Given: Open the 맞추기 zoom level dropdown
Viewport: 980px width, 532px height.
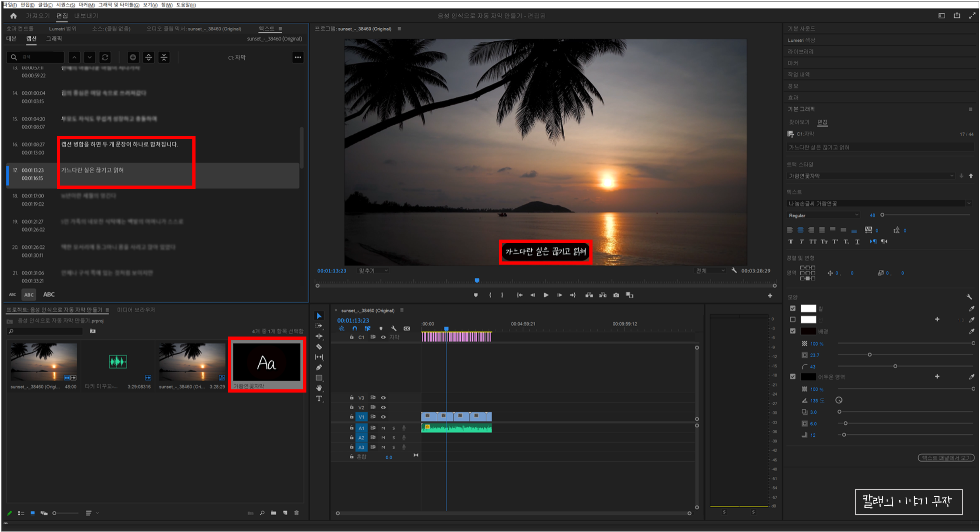Looking at the screenshot, I should (x=373, y=271).
